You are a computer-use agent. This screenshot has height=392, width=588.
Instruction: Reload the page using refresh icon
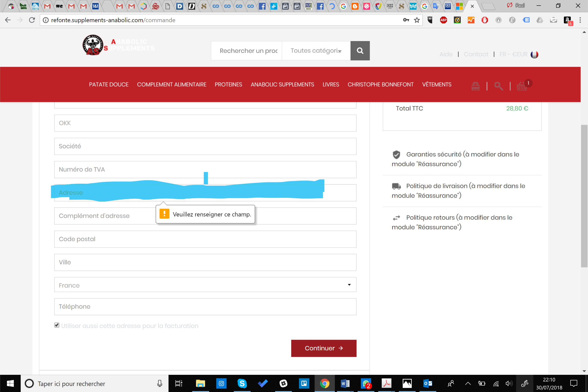pyautogui.click(x=32, y=20)
